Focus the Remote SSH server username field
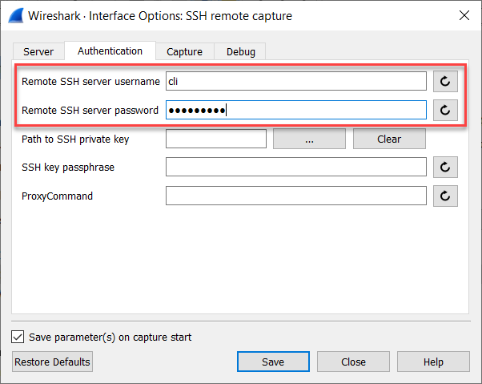This screenshot has width=482, height=384. pos(296,81)
